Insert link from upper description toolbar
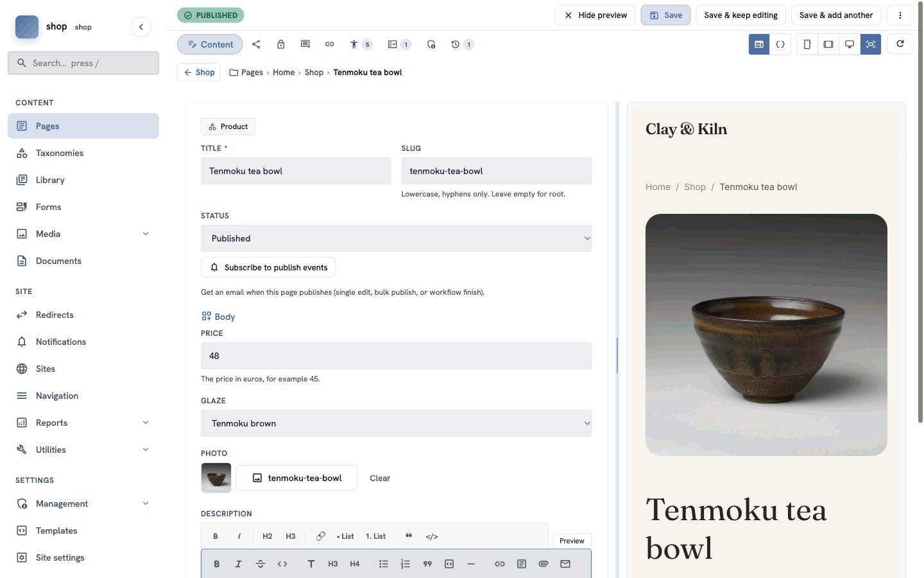924x578 pixels. click(x=320, y=536)
